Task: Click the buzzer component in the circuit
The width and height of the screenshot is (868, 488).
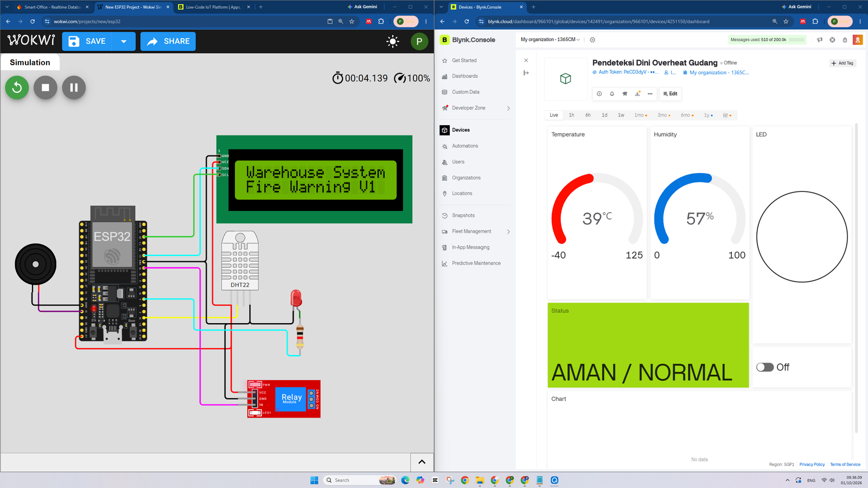Action: [x=35, y=264]
